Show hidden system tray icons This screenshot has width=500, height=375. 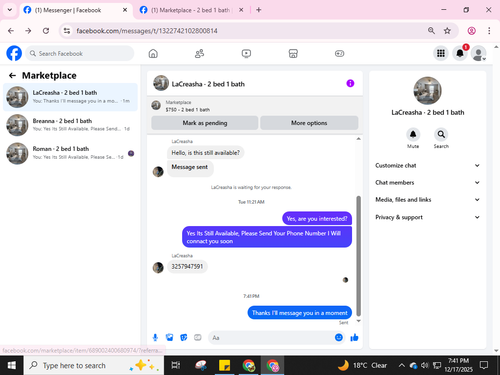[x=401, y=366]
